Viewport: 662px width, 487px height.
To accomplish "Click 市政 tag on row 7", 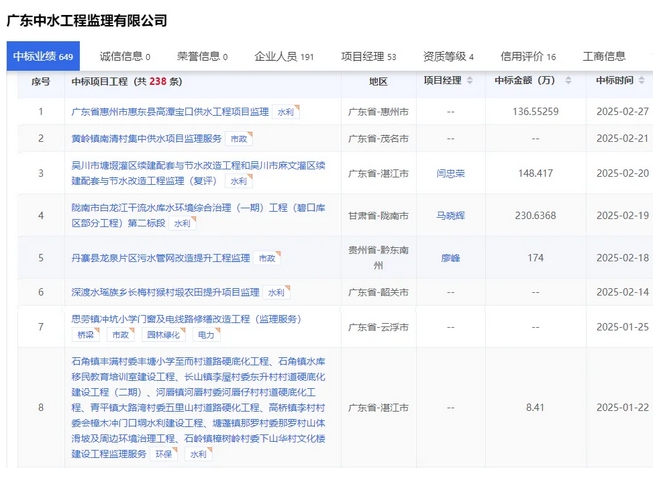I will click(x=120, y=335).
